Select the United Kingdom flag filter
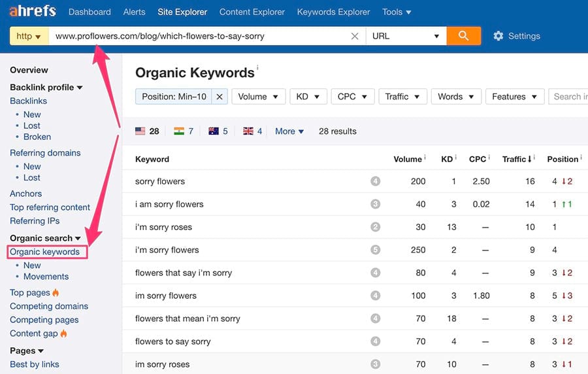This screenshot has height=374, width=588. 248,131
